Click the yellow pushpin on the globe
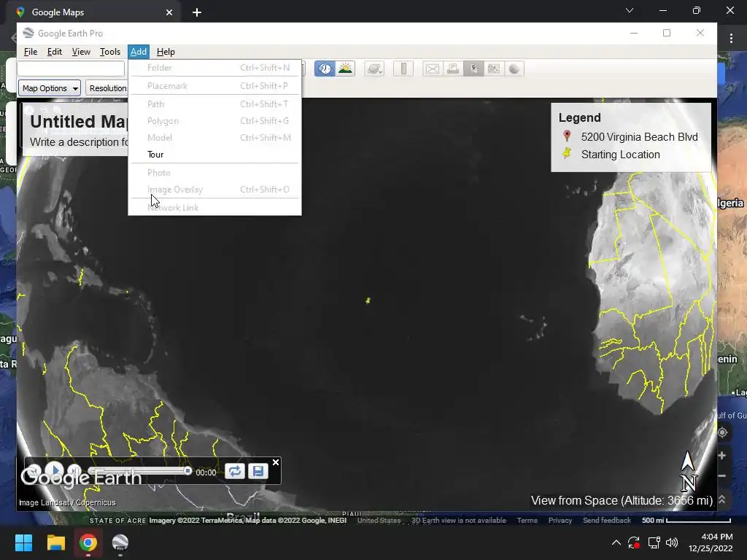747x560 pixels. (x=368, y=300)
